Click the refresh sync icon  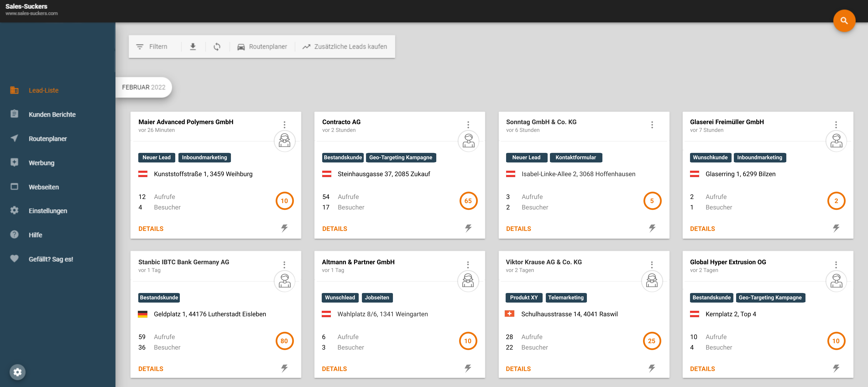pos(217,47)
